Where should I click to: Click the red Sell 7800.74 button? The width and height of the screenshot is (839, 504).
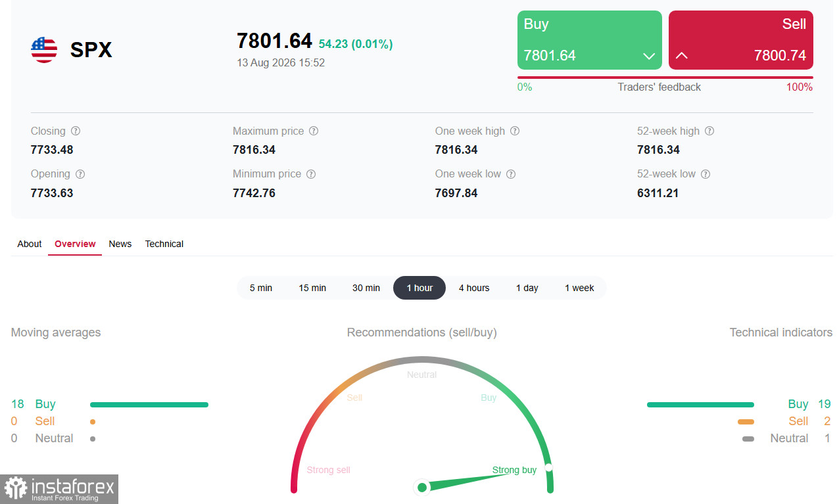(x=741, y=40)
